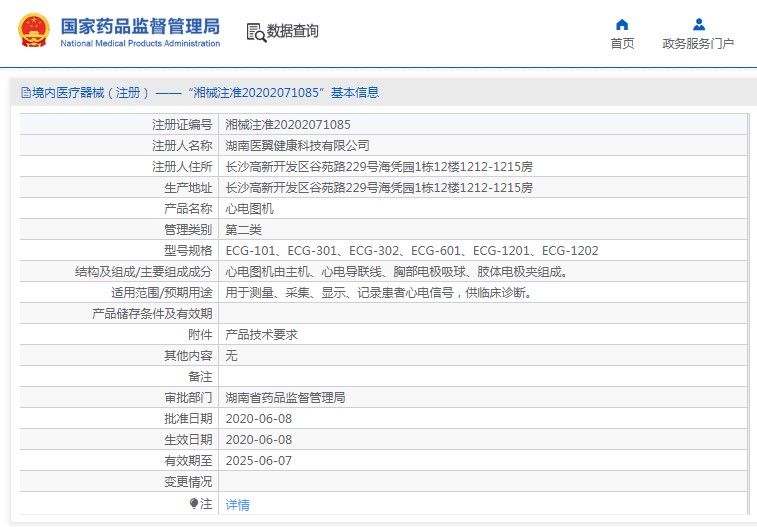757x527 pixels.
Task: Click the NMPA national emblem logo
Action: (33, 31)
